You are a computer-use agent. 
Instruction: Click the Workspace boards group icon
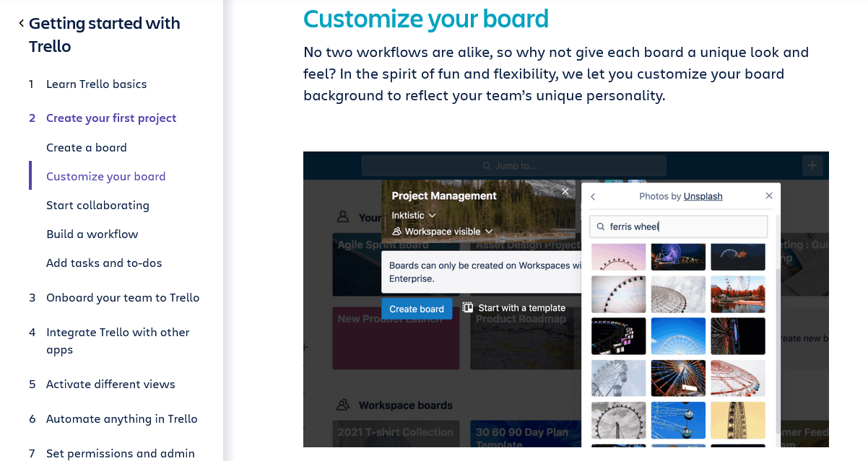[344, 405]
